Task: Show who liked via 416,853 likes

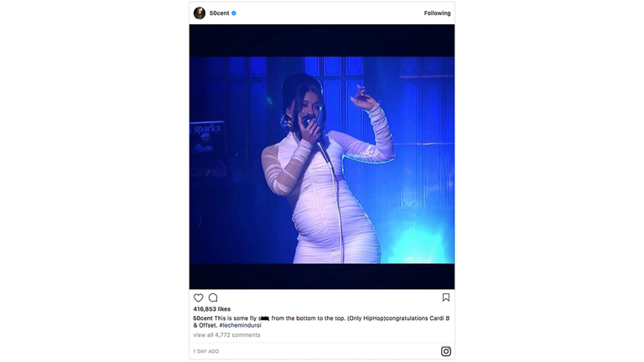Action: 212,309
